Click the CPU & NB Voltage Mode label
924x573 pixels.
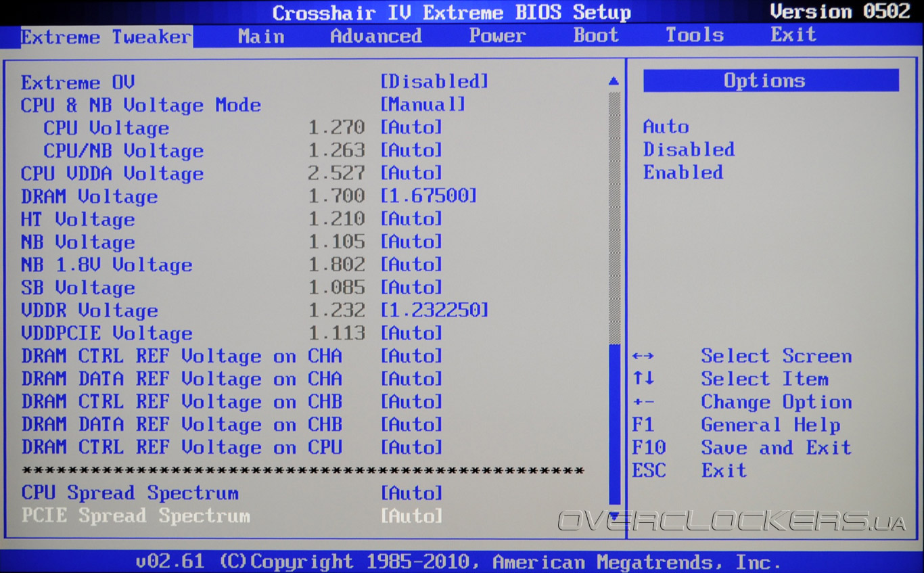(141, 106)
